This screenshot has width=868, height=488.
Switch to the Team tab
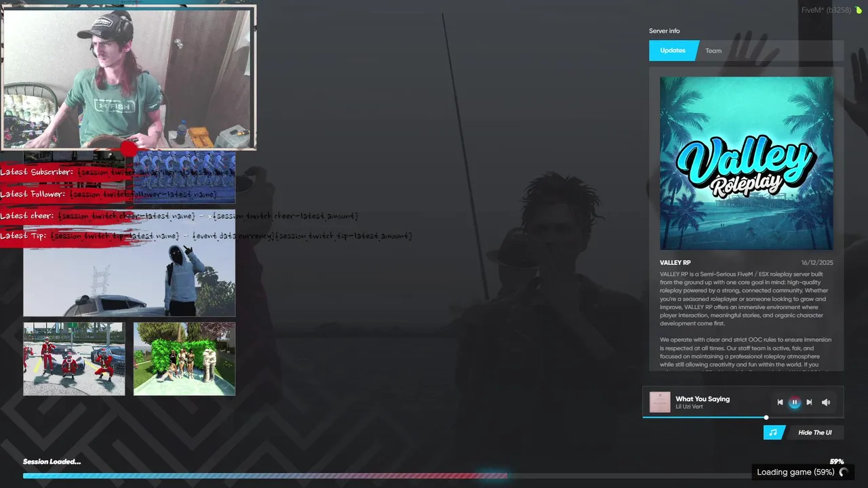[x=713, y=51]
